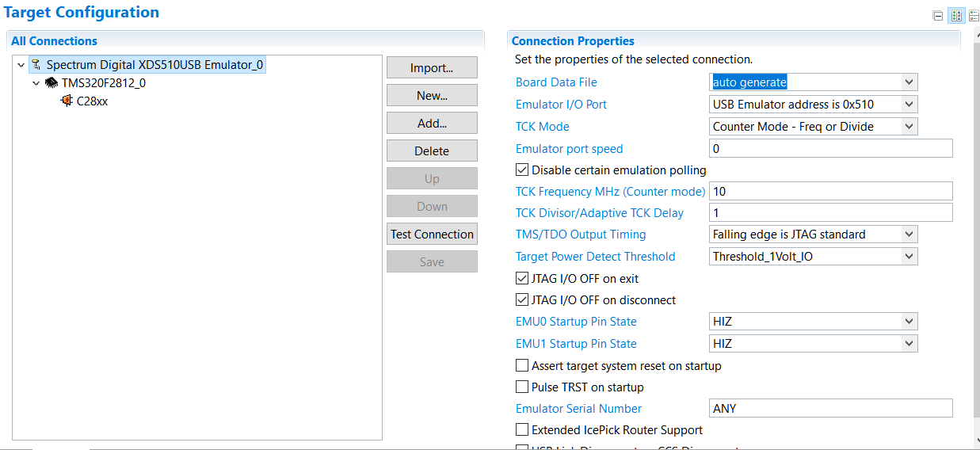
Task: Toggle JTAG I/O OFF on exit
Action: coord(522,279)
